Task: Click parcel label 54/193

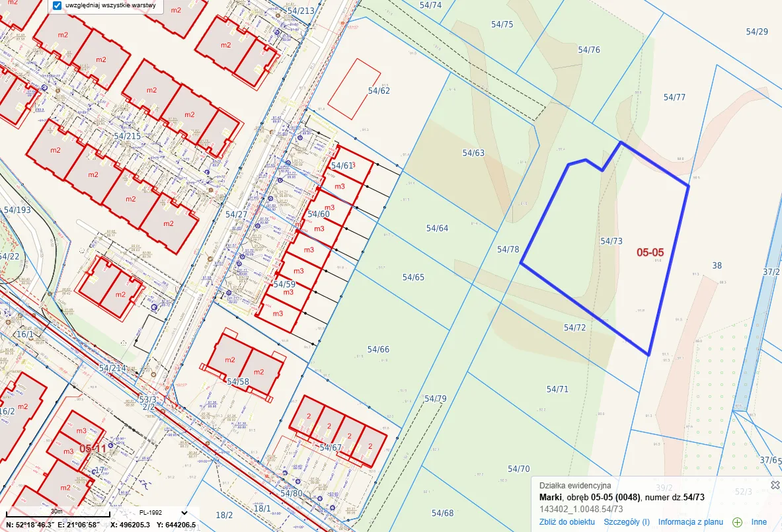Action: pyautogui.click(x=17, y=210)
